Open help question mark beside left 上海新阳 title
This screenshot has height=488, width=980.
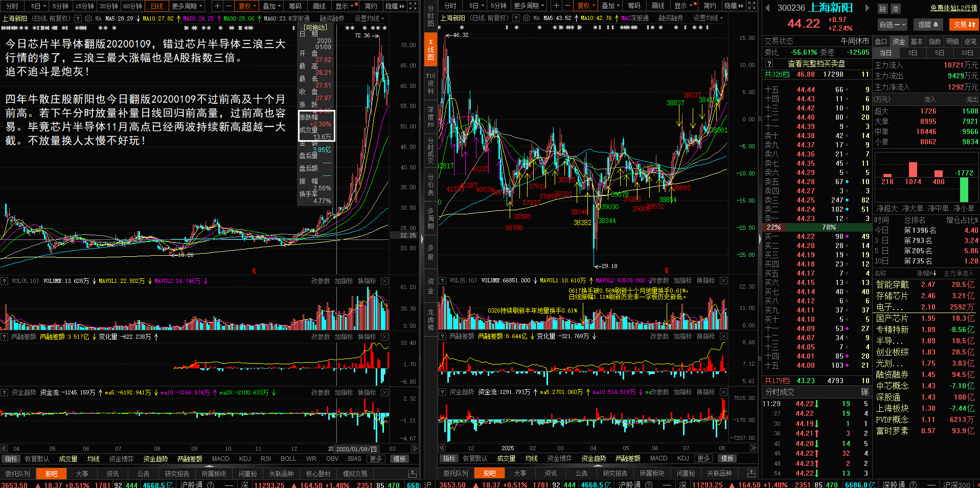(78, 18)
